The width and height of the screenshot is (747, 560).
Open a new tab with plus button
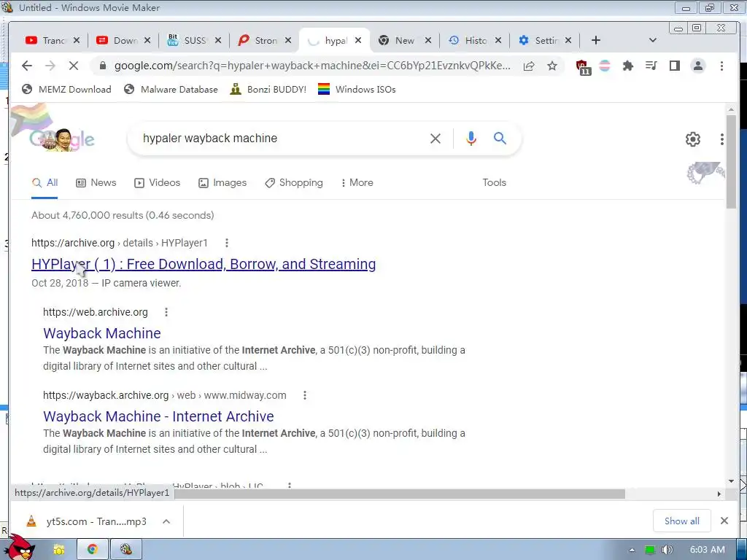tap(595, 41)
